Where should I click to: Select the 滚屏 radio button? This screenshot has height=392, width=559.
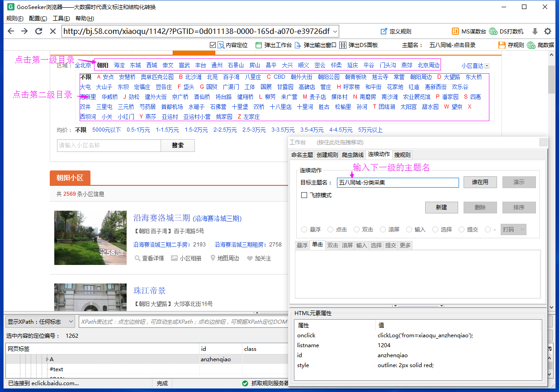[x=383, y=230]
